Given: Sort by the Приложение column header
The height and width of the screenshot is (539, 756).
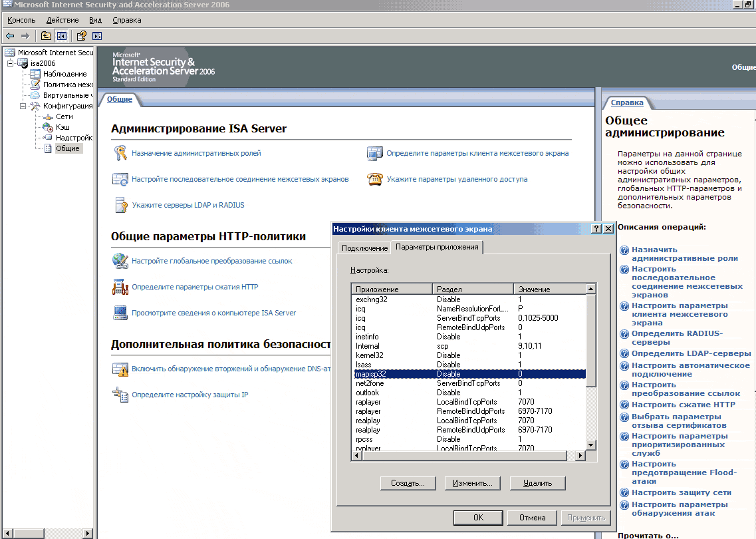Looking at the screenshot, I should coord(392,289).
